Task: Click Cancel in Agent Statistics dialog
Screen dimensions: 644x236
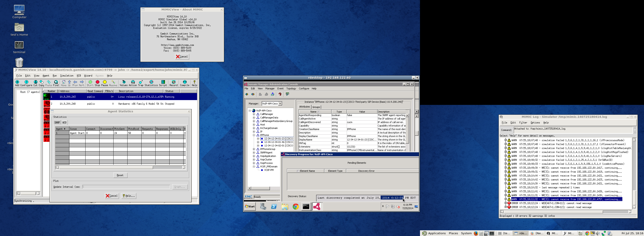Action: click(x=112, y=196)
